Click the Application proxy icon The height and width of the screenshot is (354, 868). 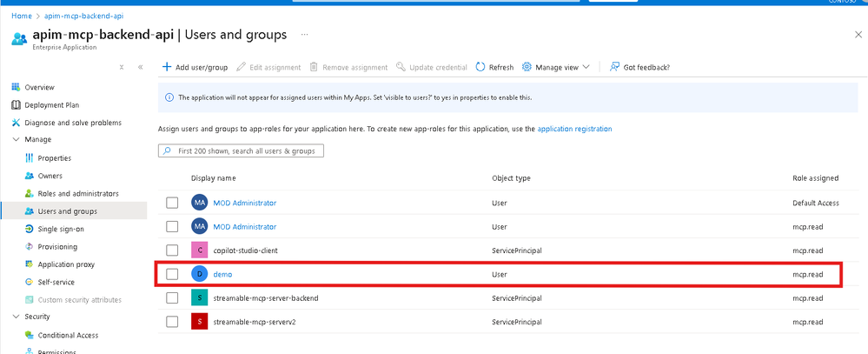(x=30, y=264)
